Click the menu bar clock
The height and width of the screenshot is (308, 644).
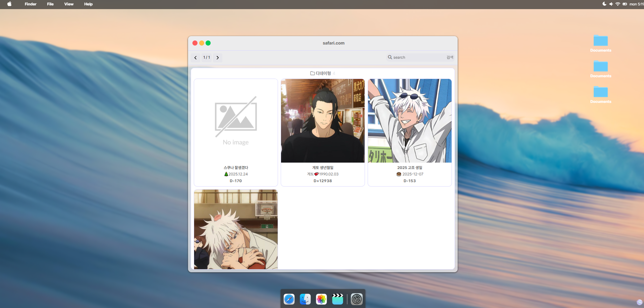pyautogui.click(x=637, y=4)
